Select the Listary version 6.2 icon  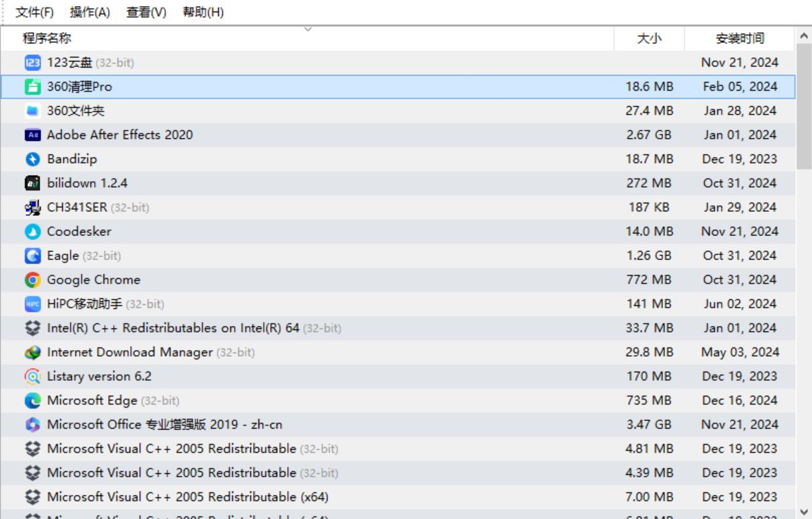[32, 376]
